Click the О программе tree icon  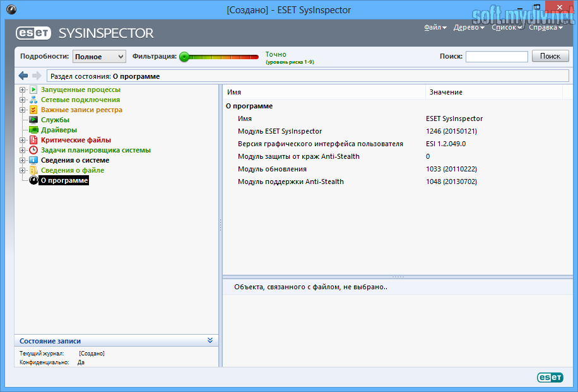coord(33,180)
